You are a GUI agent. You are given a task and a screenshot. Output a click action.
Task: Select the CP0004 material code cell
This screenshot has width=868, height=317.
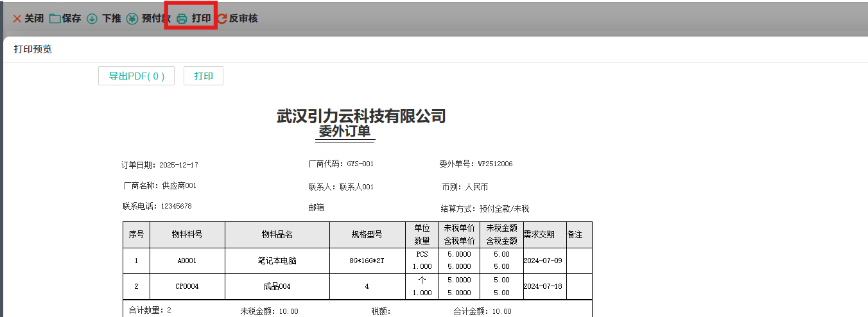click(x=187, y=287)
